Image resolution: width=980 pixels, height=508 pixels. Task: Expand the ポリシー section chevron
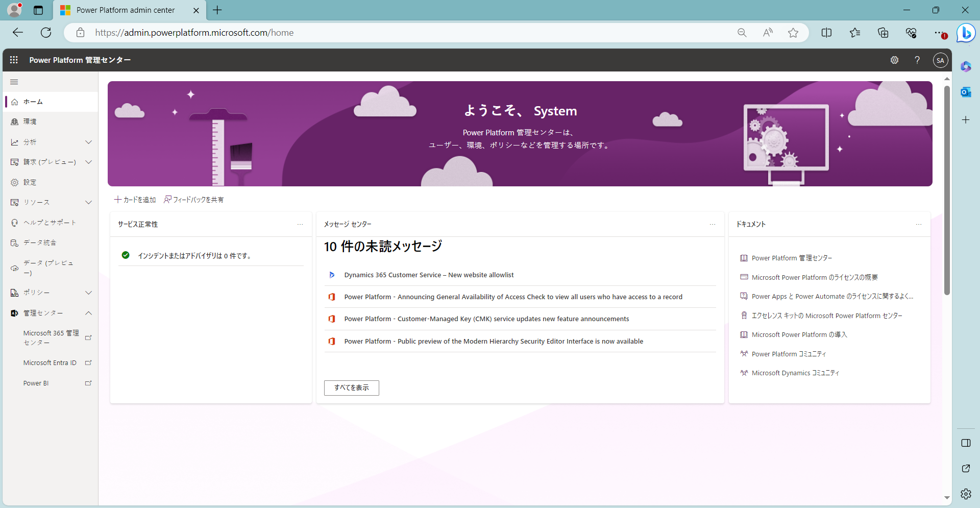click(88, 293)
